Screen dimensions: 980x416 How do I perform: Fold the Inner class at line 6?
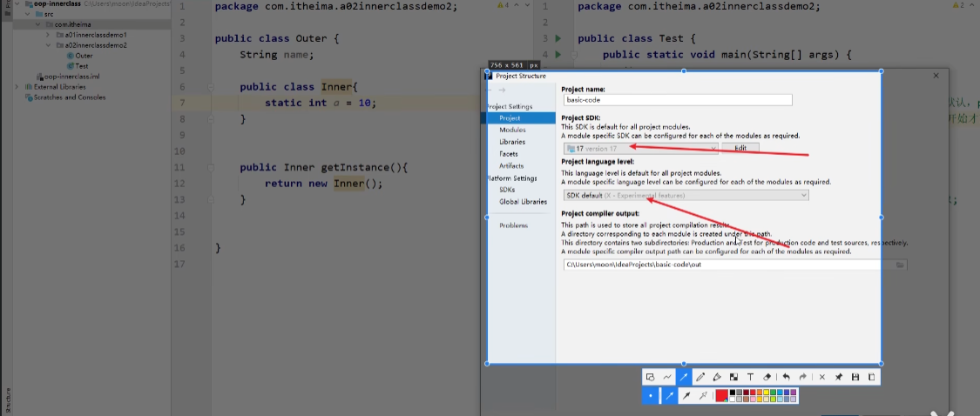212,87
